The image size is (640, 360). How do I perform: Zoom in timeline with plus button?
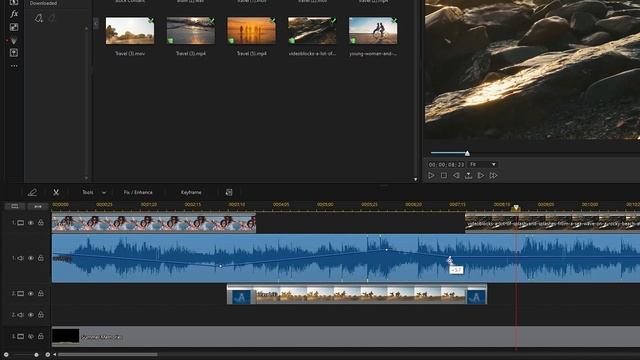[48, 355]
